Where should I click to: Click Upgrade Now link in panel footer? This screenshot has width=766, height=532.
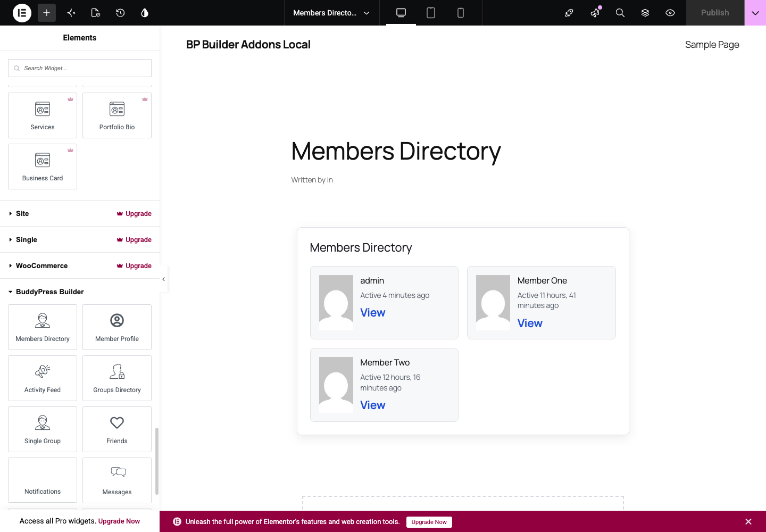(x=119, y=521)
